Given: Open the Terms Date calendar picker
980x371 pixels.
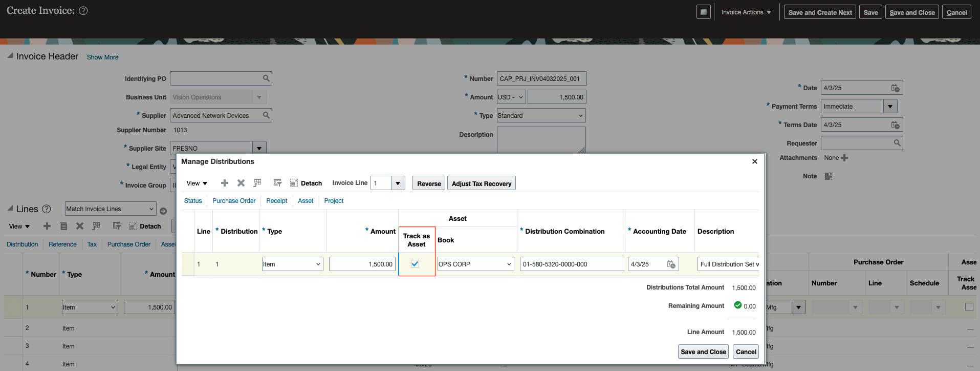Looking at the screenshot, I should coord(895,125).
